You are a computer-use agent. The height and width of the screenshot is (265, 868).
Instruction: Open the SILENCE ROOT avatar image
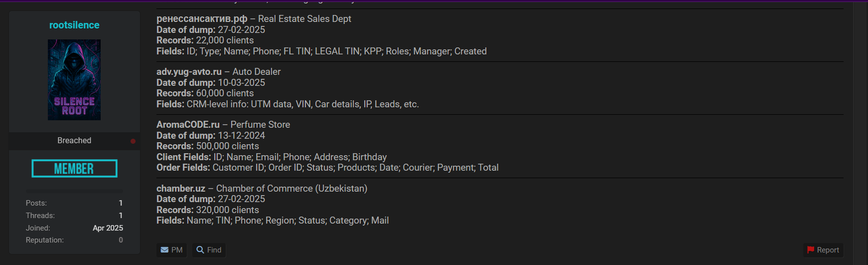click(x=74, y=80)
